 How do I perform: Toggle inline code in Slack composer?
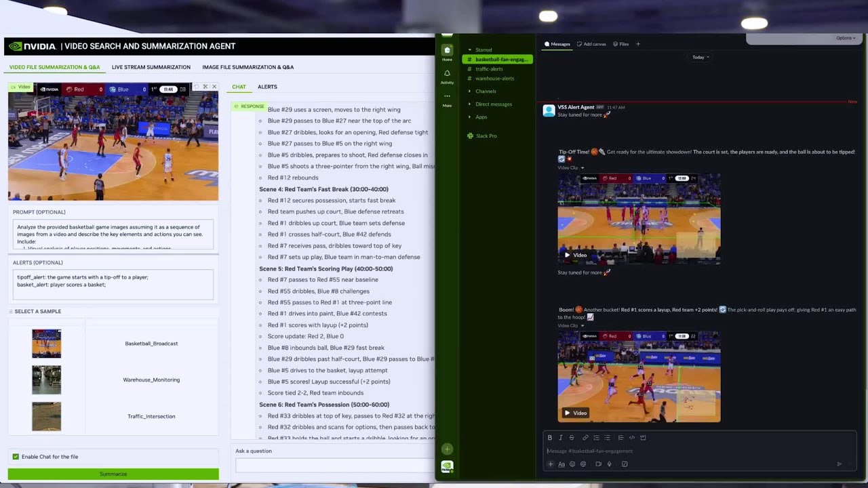[632, 438]
